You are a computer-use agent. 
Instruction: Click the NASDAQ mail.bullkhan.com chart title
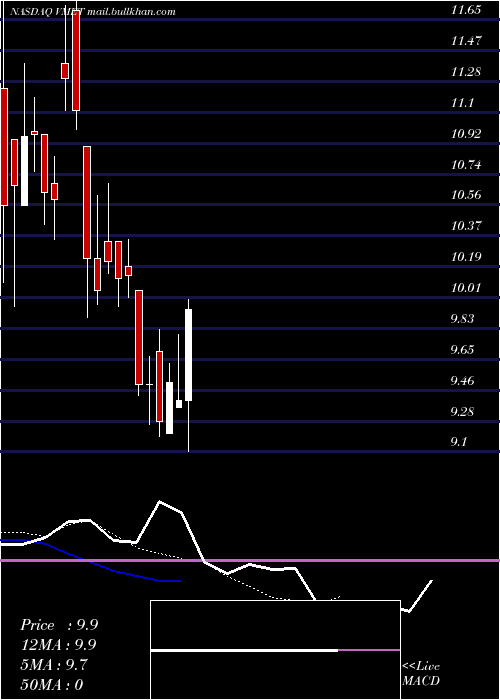click(x=92, y=12)
